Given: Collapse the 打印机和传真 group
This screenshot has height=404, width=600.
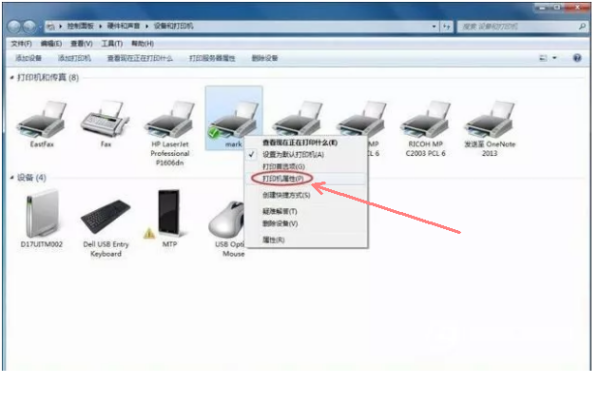Looking at the screenshot, I should [13, 77].
